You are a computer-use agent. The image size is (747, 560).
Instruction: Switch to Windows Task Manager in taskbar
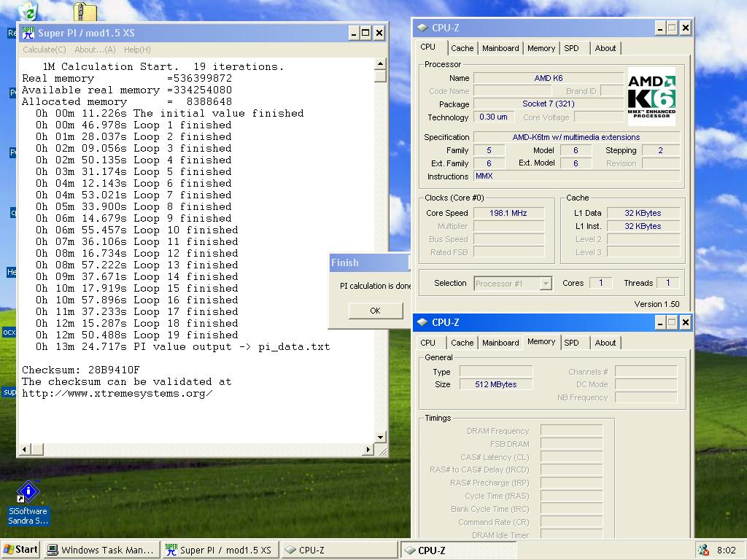101,550
